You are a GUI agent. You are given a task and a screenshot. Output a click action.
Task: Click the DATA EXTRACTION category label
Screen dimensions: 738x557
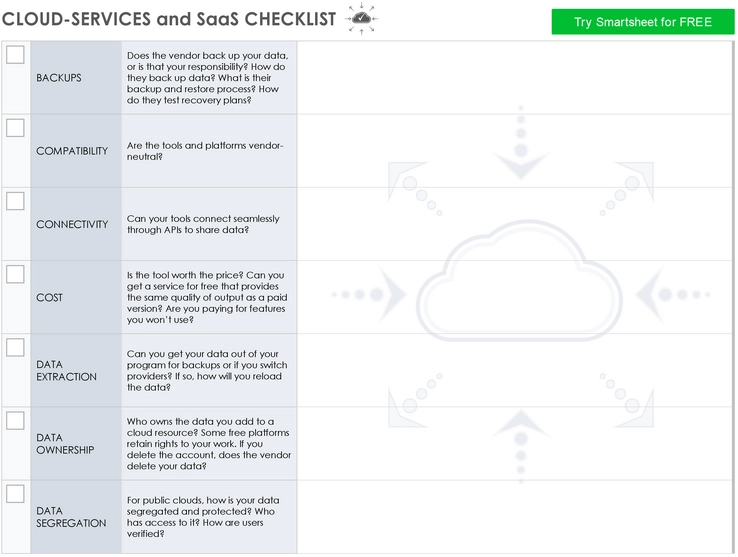click(66, 371)
